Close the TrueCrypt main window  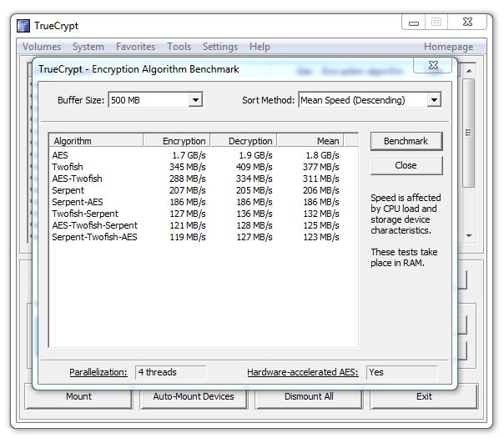pyautogui.click(x=467, y=23)
